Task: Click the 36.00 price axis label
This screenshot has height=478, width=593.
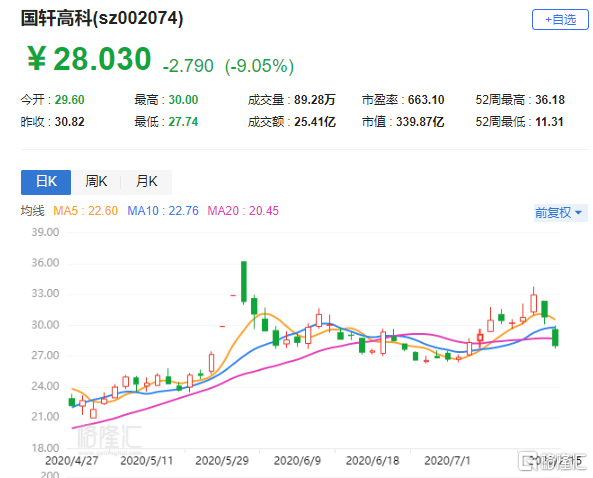Action: pyautogui.click(x=45, y=263)
